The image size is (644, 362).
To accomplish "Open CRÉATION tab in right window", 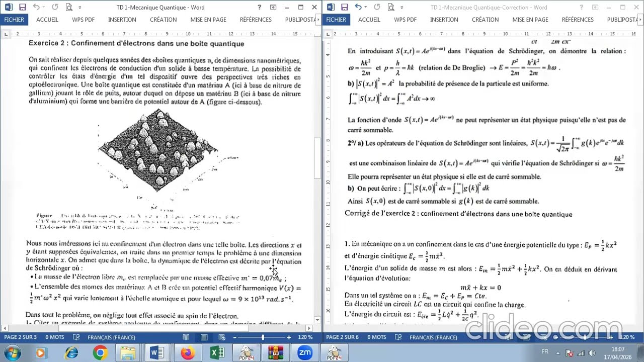I will tap(485, 20).
